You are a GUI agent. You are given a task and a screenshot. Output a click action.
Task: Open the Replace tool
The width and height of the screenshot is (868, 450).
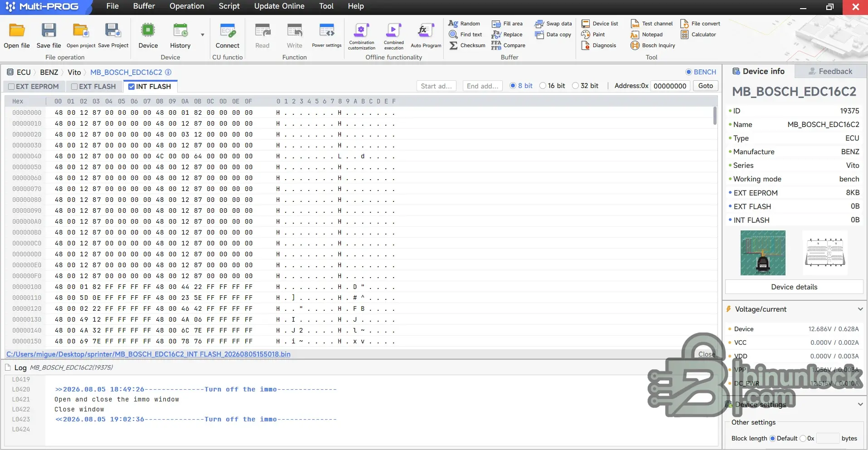coord(507,34)
